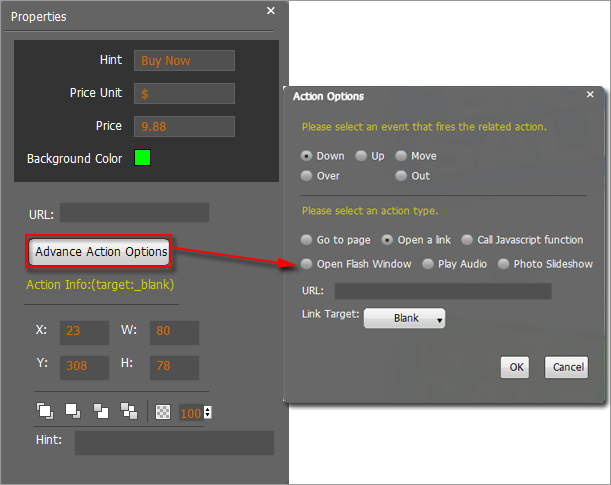611x485 pixels.
Task: Click the checkerboard opacity icon
Action: [163, 411]
